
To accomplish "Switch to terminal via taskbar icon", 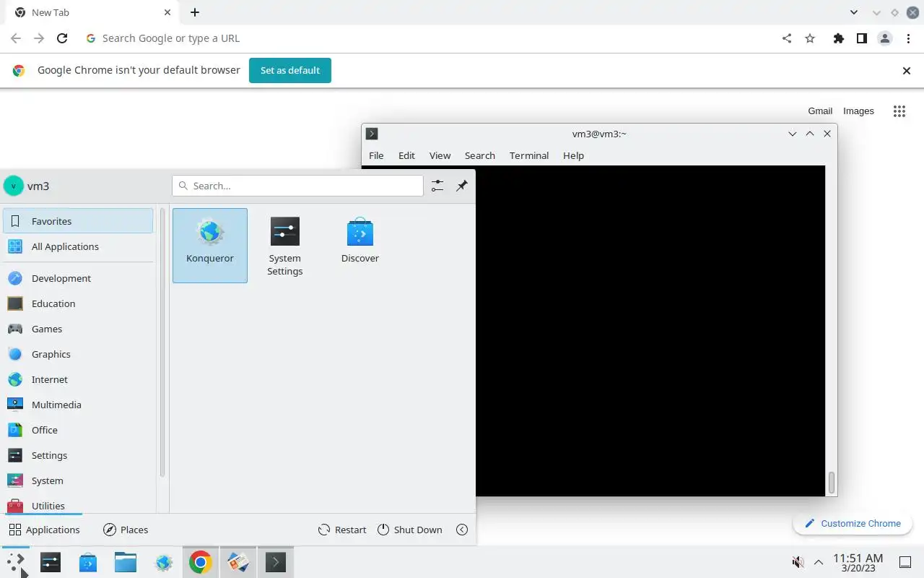I will pos(276,562).
